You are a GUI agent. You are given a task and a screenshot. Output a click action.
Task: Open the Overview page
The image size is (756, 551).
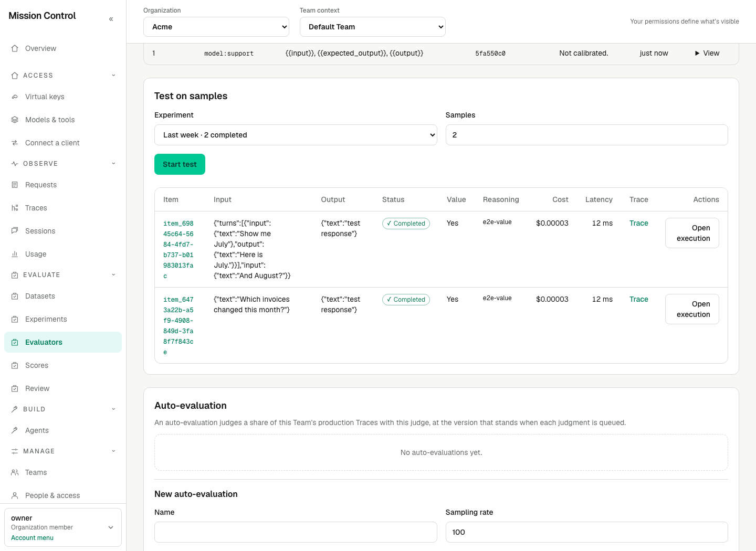[63, 48]
